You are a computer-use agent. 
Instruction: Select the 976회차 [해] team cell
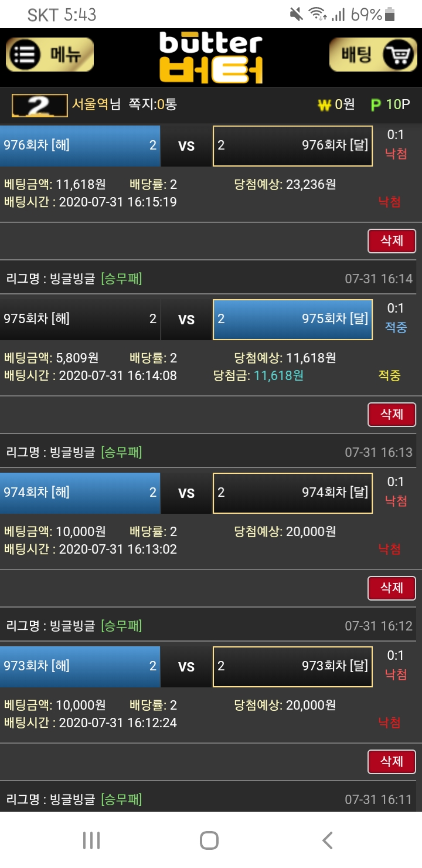point(80,145)
